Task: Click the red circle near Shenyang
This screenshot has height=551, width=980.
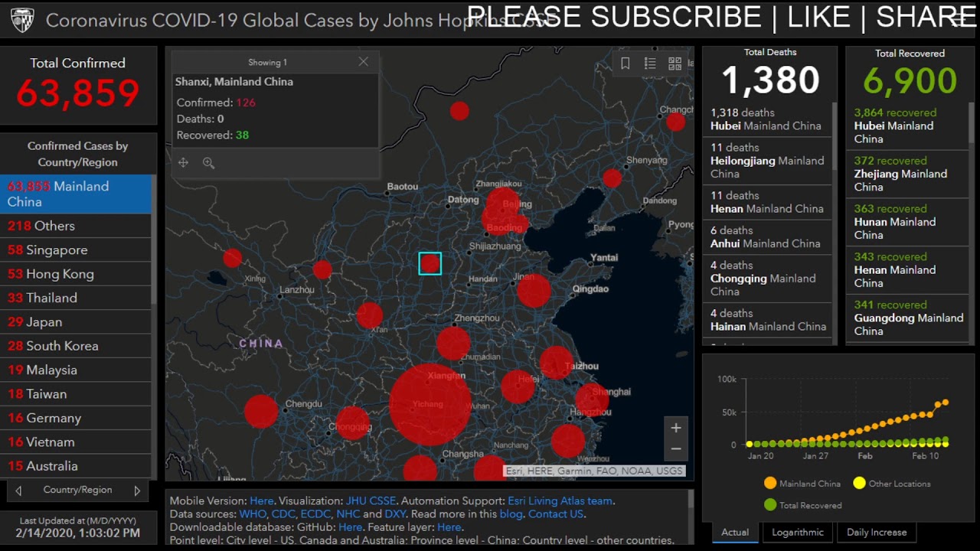Action: [x=612, y=178]
